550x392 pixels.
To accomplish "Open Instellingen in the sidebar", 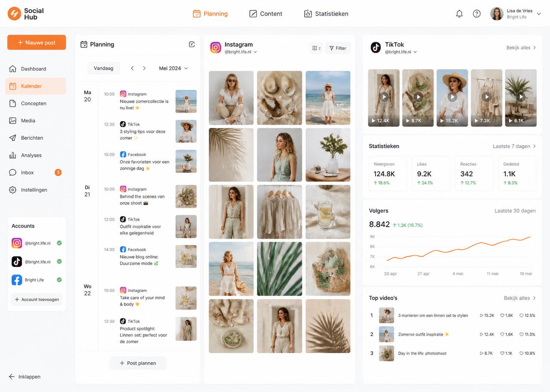I will coord(36,190).
